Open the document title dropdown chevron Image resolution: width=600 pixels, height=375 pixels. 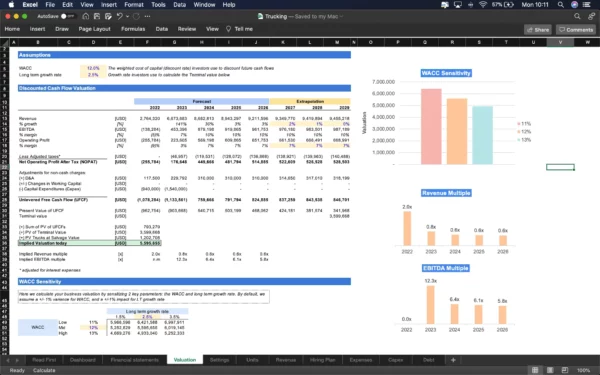click(x=341, y=16)
